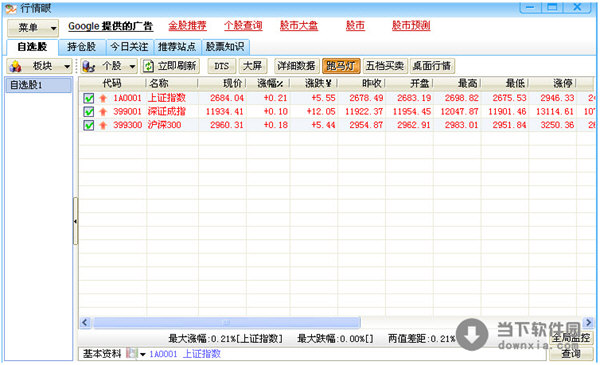Click the 桌面行情 button

coord(432,66)
